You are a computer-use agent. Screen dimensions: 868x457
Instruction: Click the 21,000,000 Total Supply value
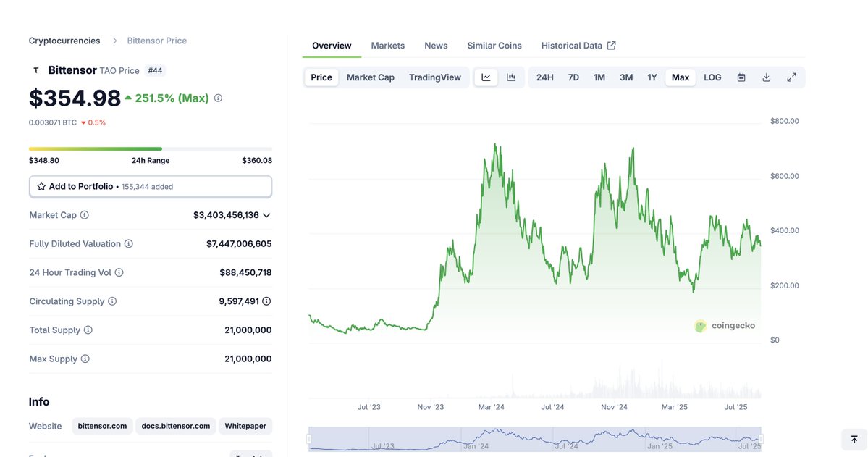pos(248,330)
